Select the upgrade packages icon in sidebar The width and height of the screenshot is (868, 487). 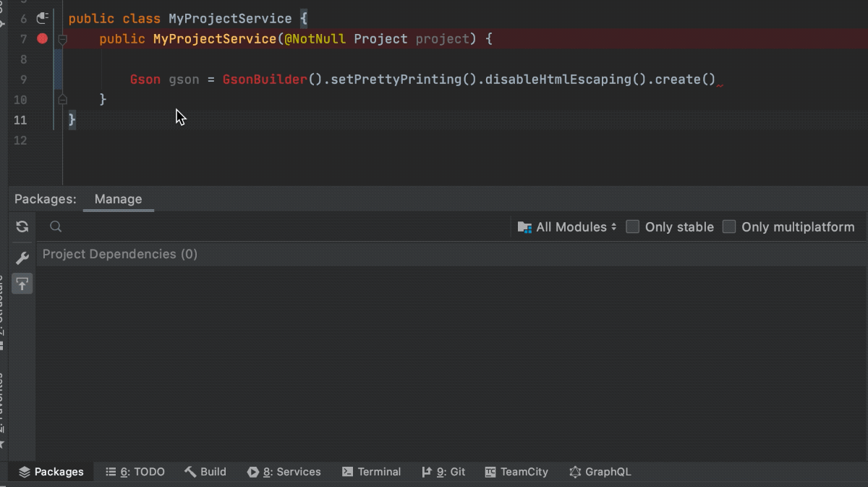(x=22, y=284)
